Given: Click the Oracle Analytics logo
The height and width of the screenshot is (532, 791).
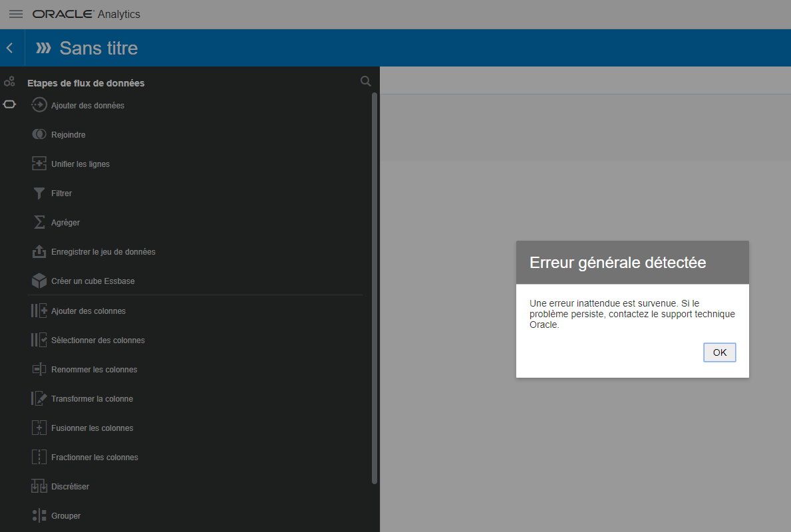Looking at the screenshot, I should click(86, 14).
